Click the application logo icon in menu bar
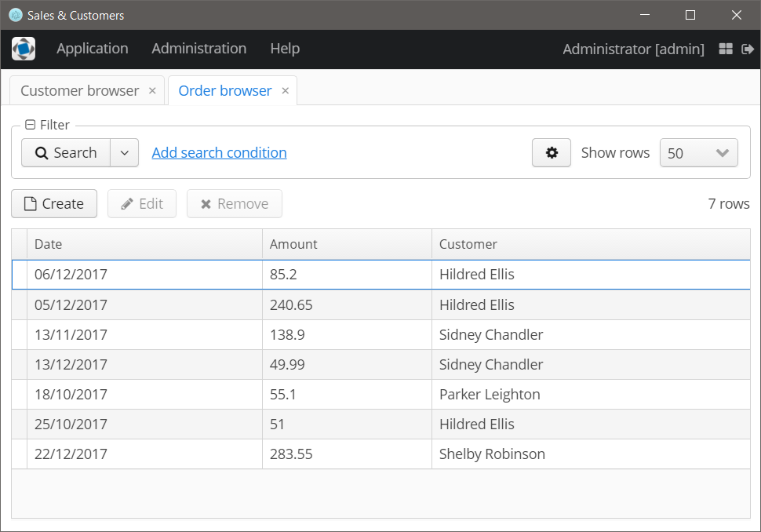The height and width of the screenshot is (532, 761). pos(24,49)
